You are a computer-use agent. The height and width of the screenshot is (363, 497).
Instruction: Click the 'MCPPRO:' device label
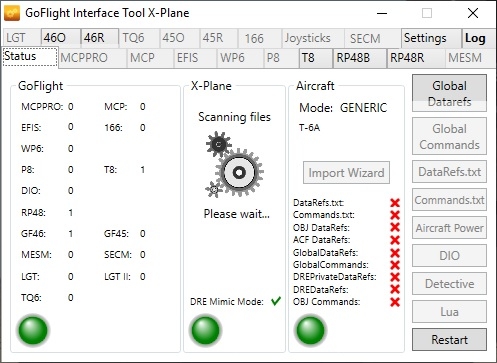(x=42, y=107)
